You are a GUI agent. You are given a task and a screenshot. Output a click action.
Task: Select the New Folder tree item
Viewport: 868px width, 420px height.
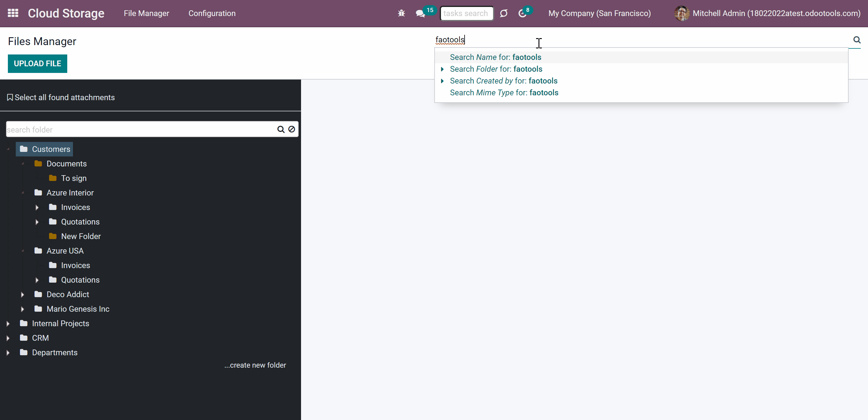click(81, 236)
